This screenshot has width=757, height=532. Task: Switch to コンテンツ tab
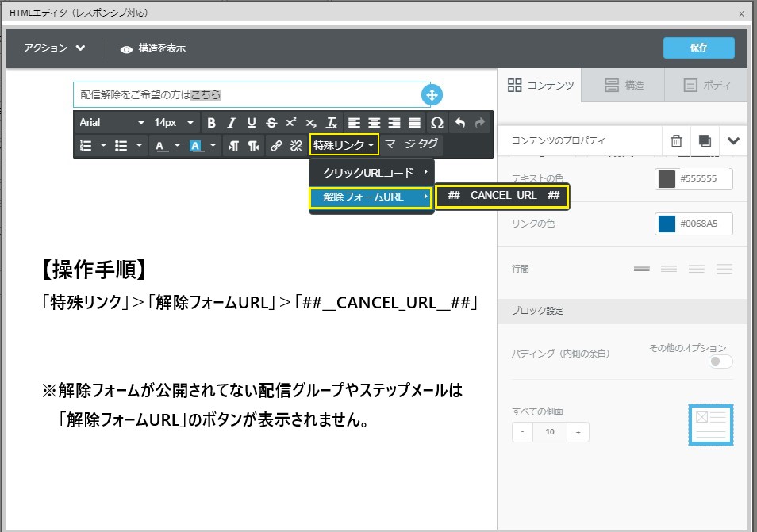[x=540, y=86]
